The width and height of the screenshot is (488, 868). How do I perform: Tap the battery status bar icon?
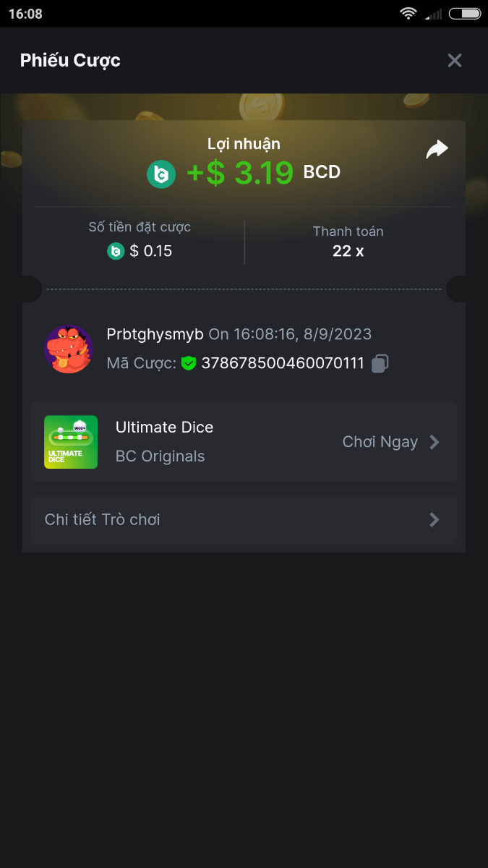(x=464, y=14)
